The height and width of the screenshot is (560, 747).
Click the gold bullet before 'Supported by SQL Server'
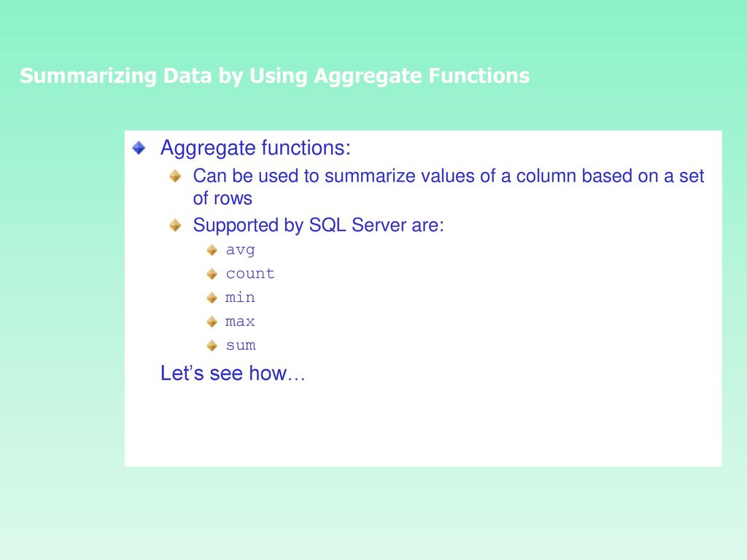pos(175,225)
